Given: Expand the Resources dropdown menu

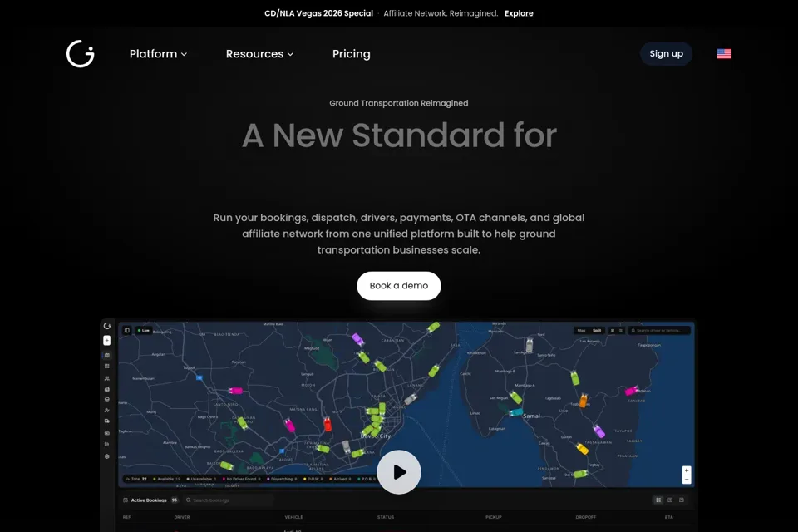Looking at the screenshot, I should tap(259, 54).
